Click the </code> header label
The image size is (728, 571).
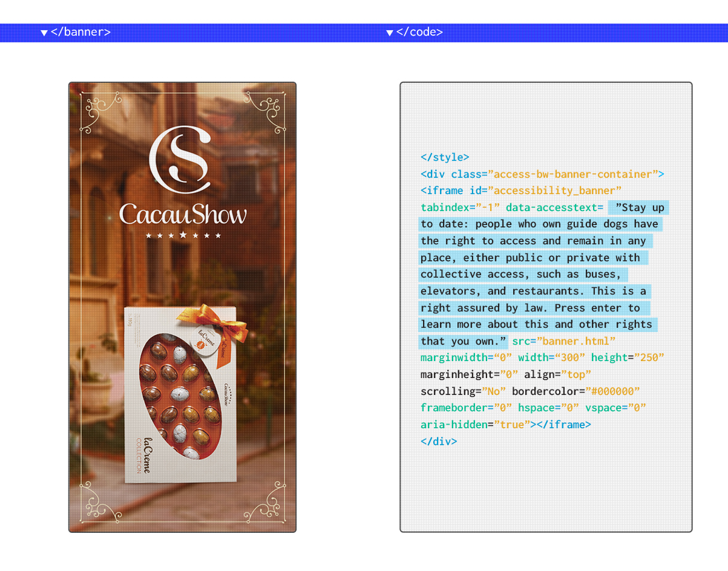pyautogui.click(x=419, y=32)
